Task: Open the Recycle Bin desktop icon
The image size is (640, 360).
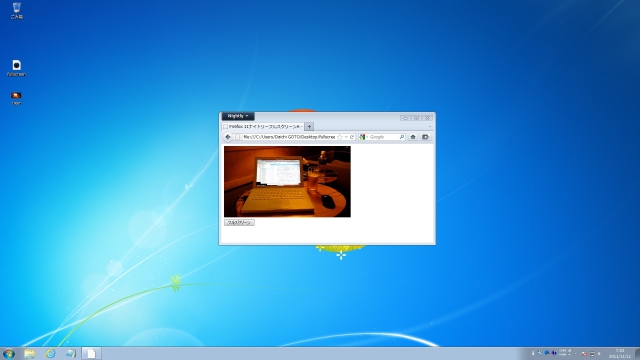Action: (16, 11)
